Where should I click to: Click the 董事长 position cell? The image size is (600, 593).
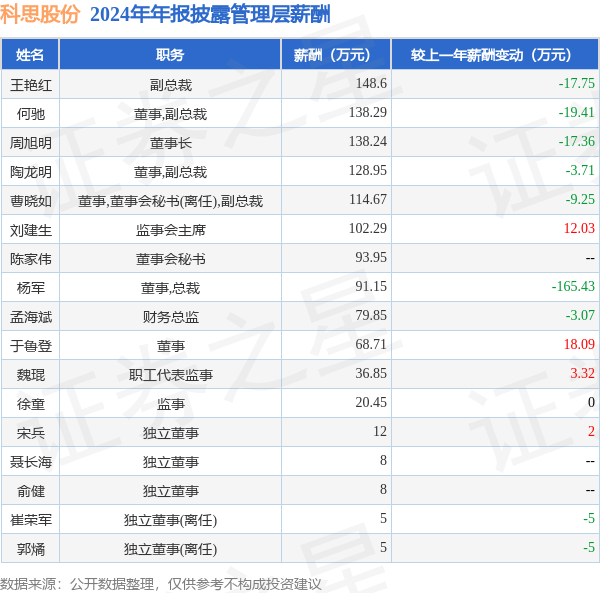170,143
